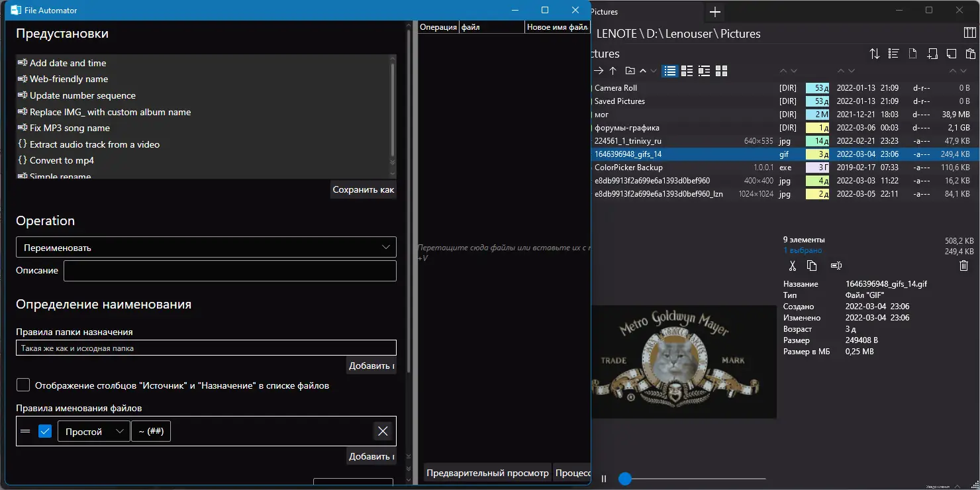Click the folder-up icon in navigation bar
Viewport: 980px width, 490px height.
630,71
